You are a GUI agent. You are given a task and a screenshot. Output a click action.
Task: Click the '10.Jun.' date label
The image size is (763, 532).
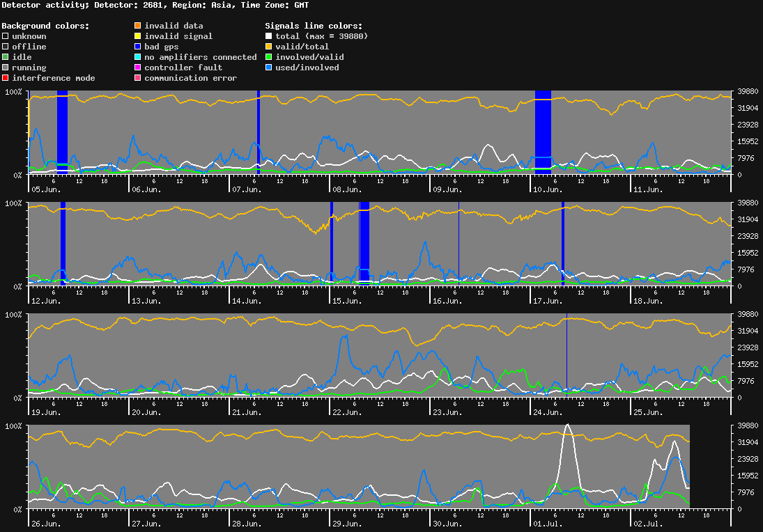click(548, 189)
